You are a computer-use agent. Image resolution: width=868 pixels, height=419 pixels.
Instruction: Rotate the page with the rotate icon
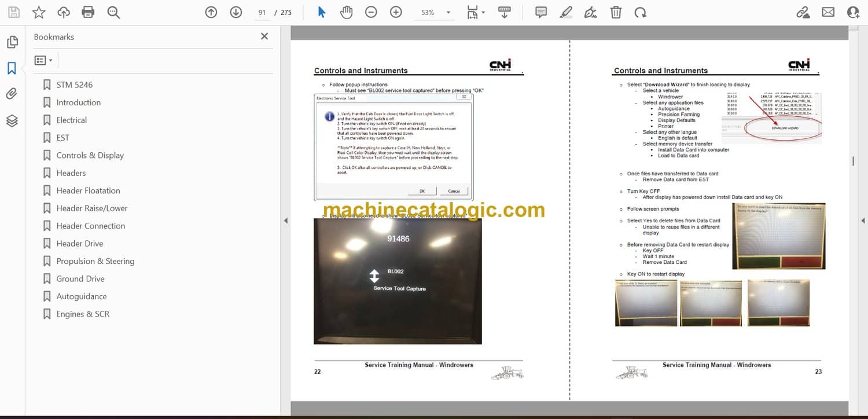coord(640,12)
